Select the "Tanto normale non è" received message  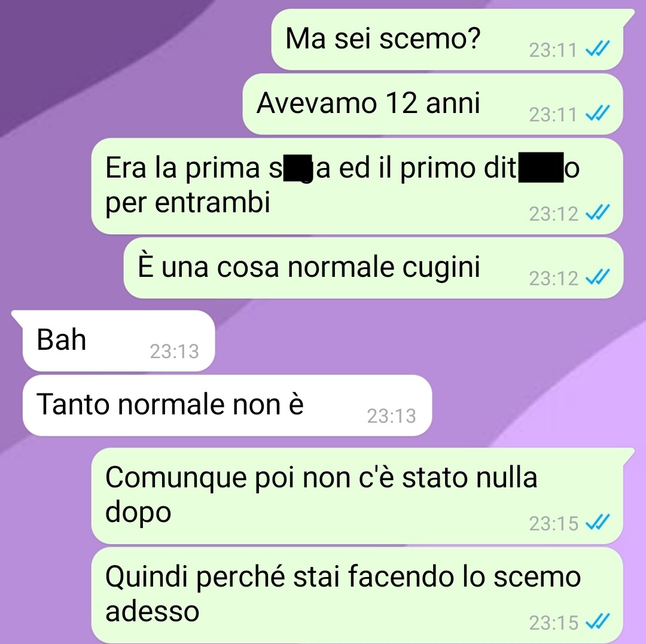pyautogui.click(x=227, y=405)
